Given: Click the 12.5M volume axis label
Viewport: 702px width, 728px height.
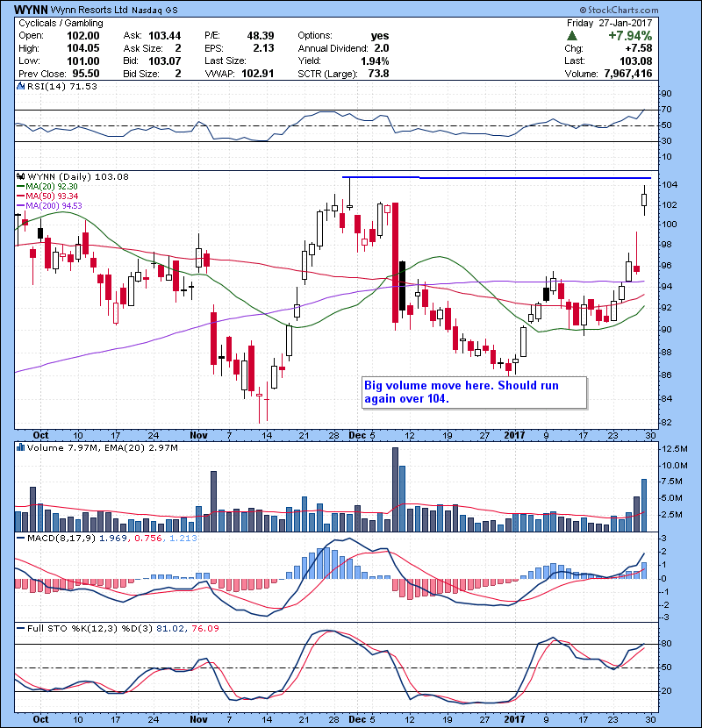Looking at the screenshot, I should pos(675,449).
